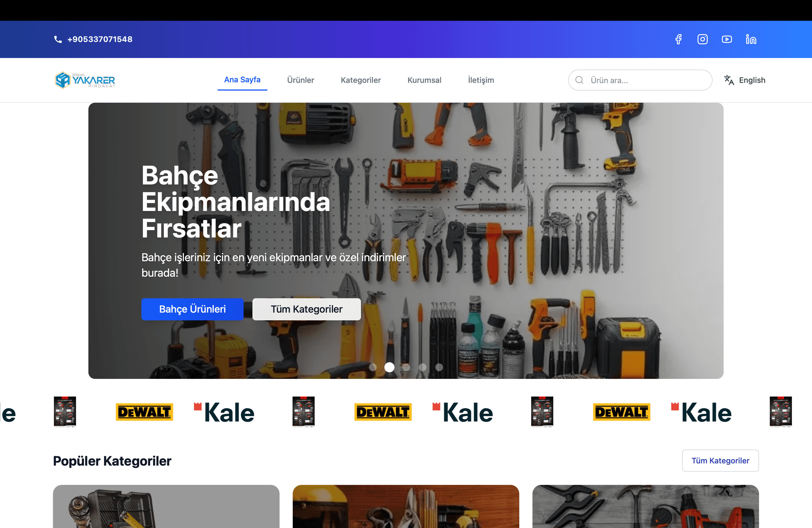Open the Instagram social icon

coord(702,39)
